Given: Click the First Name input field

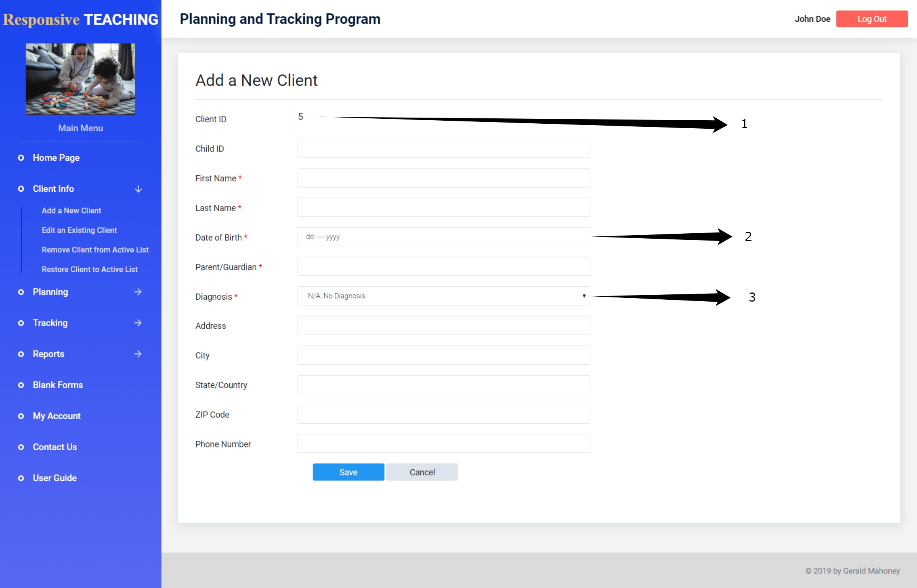Looking at the screenshot, I should (444, 178).
